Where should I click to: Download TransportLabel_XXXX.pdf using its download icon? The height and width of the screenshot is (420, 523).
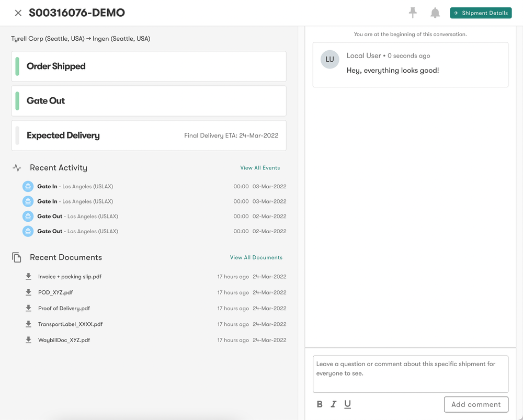28,324
